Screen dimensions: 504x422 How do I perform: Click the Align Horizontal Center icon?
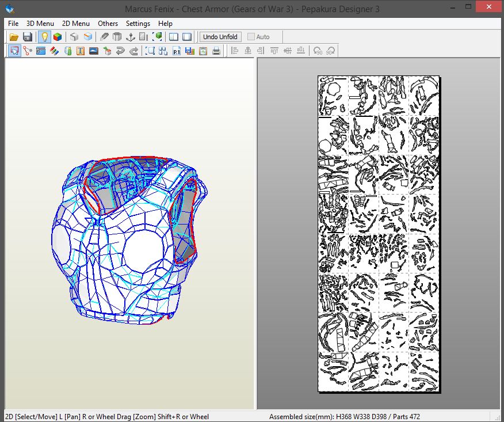[248, 51]
